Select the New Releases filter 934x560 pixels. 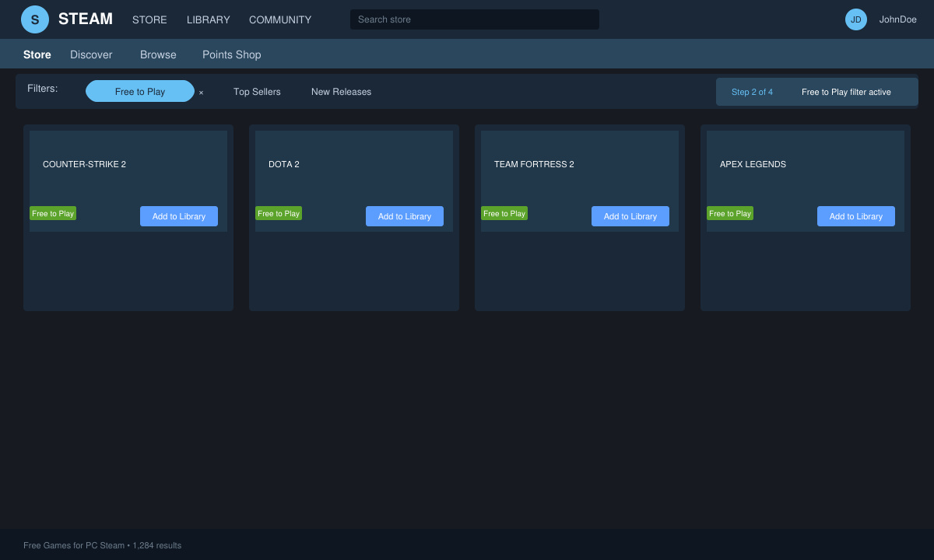[341, 92]
